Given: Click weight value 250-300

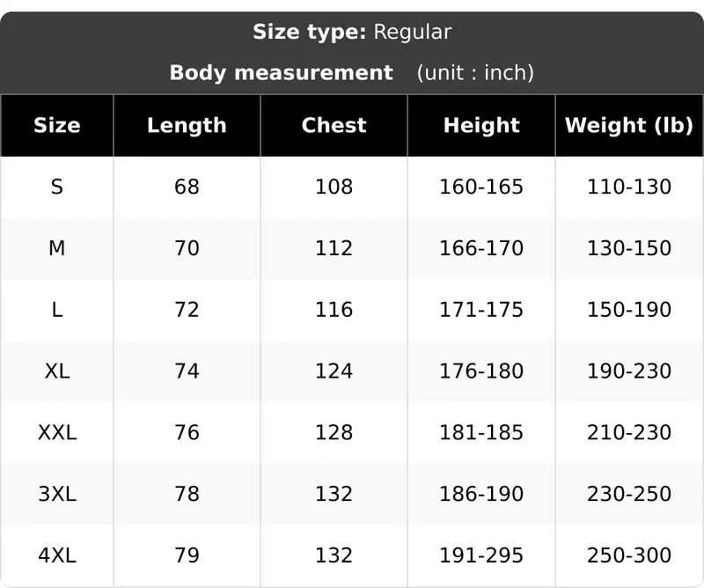Looking at the screenshot, I should (629, 555).
